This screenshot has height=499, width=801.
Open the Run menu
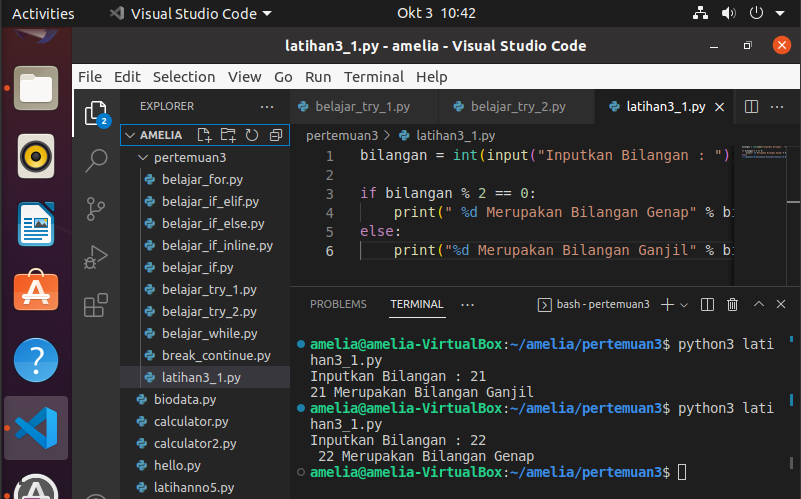point(318,77)
